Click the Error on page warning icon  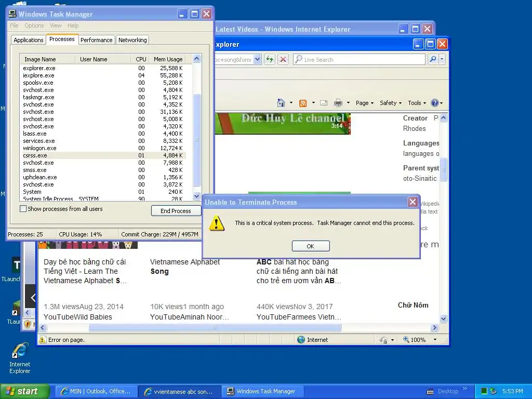43,340
